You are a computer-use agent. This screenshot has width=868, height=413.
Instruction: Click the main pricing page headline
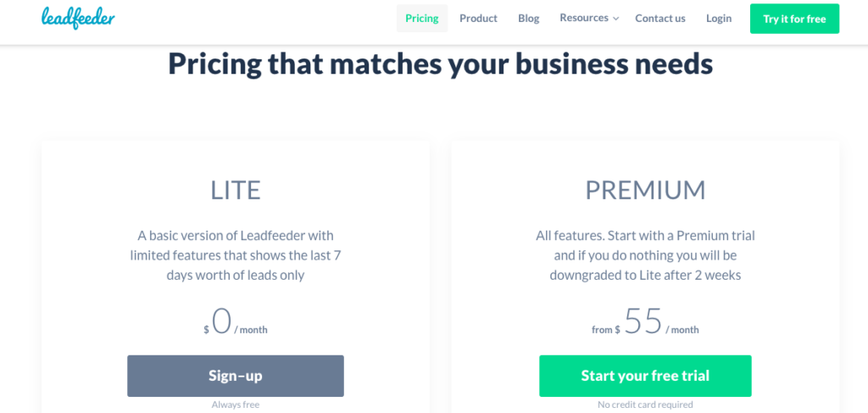click(x=440, y=64)
